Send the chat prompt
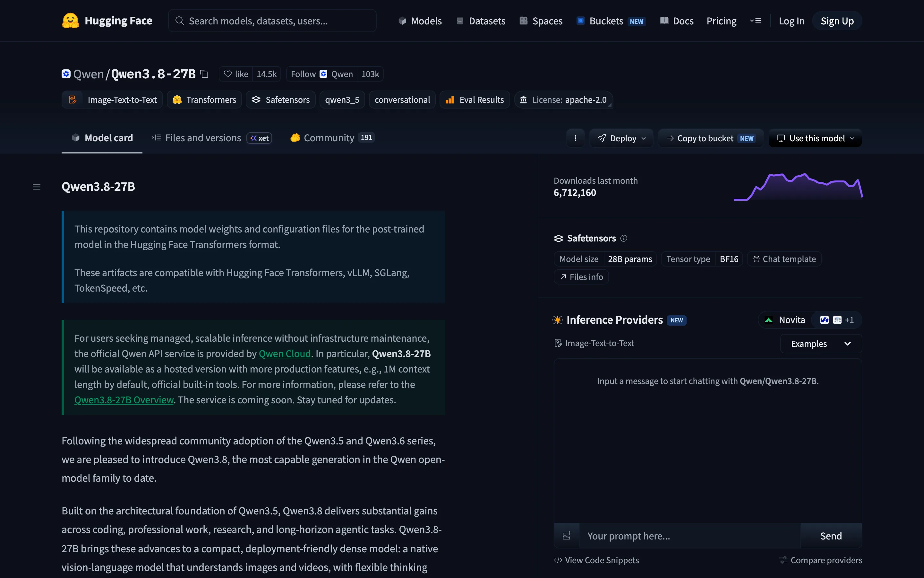Image resolution: width=924 pixels, height=578 pixels. 831,536
